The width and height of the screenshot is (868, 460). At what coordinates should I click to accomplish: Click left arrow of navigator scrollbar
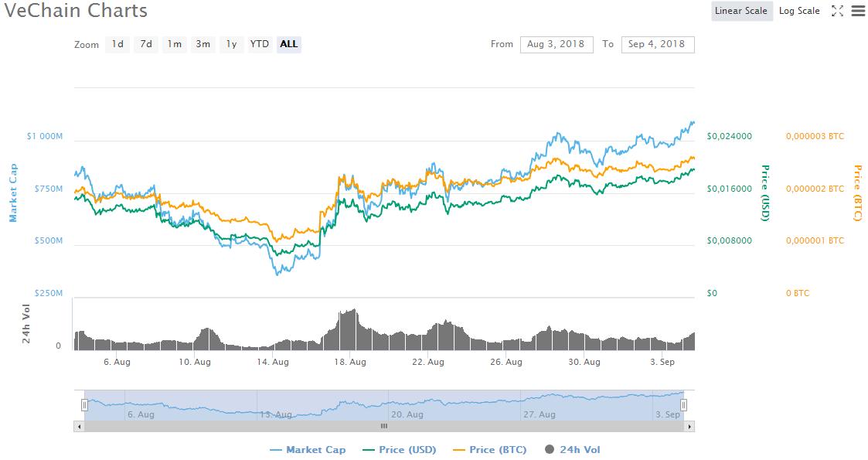pyautogui.click(x=79, y=426)
